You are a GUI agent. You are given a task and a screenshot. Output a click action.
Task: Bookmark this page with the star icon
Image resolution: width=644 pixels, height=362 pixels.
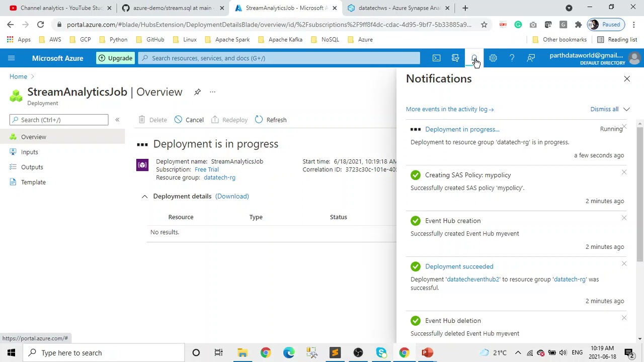[484, 25]
